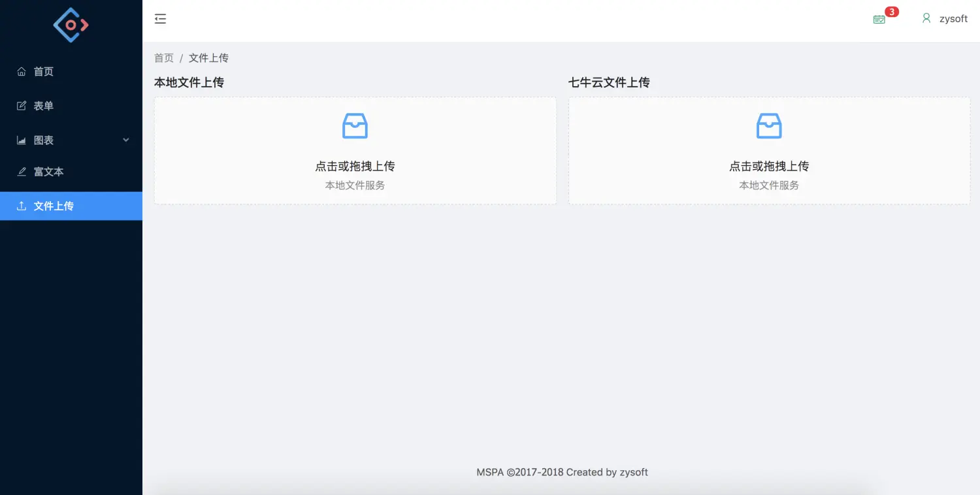This screenshot has width=980, height=495.
Task: Click the home icon next to 首页
Action: click(22, 71)
